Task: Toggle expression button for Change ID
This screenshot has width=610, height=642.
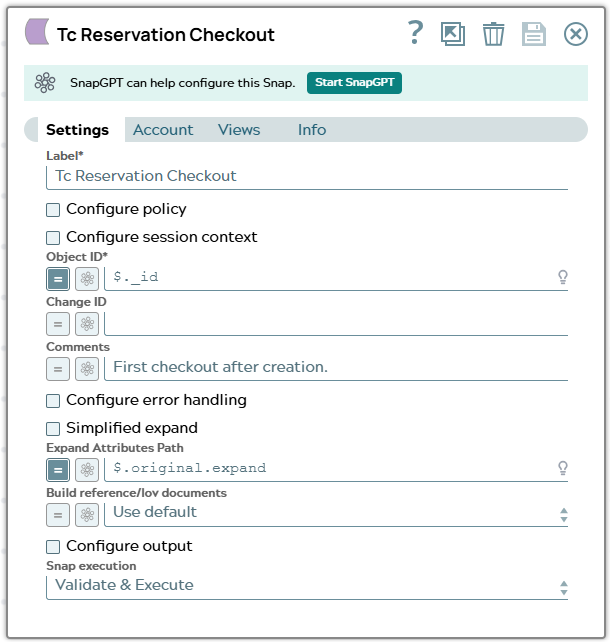Action: [58, 324]
